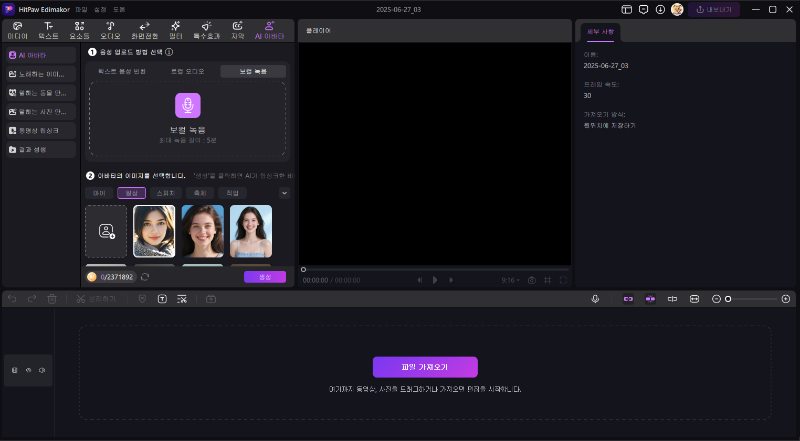Select AI Avatar in the left sidebar

[41, 55]
